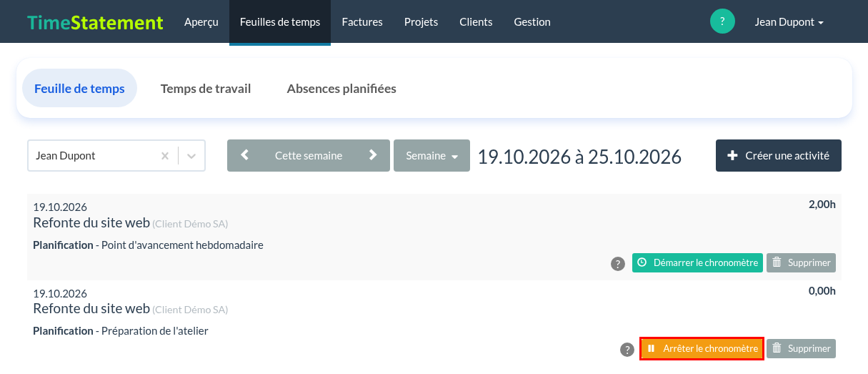Navigate to Clients

click(x=476, y=22)
